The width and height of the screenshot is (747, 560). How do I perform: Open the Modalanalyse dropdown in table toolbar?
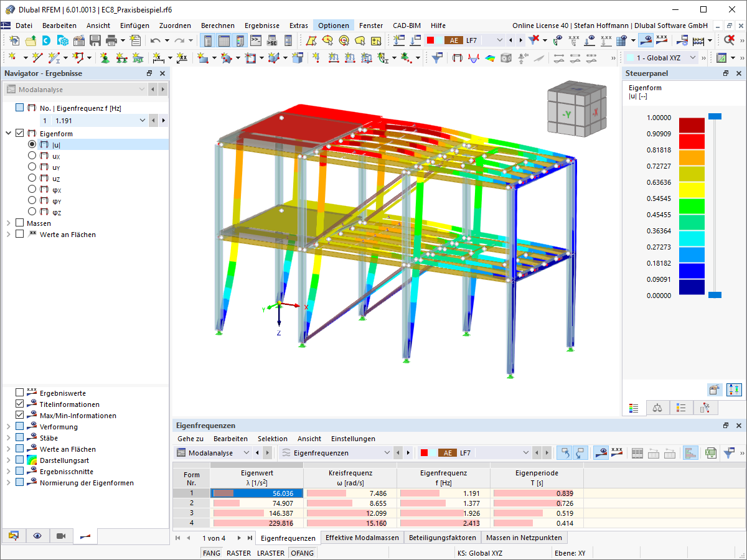(246, 453)
